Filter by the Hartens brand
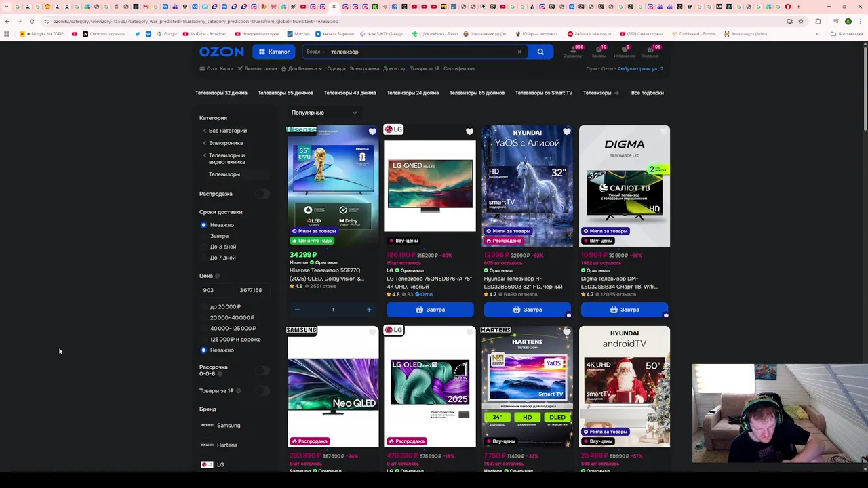 pyautogui.click(x=220, y=445)
